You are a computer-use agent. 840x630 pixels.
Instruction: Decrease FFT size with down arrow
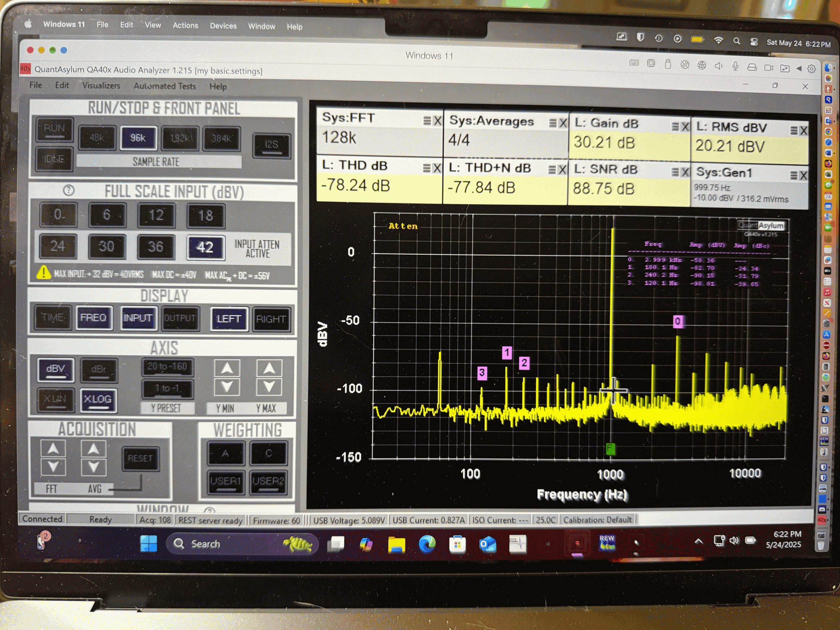(53, 467)
